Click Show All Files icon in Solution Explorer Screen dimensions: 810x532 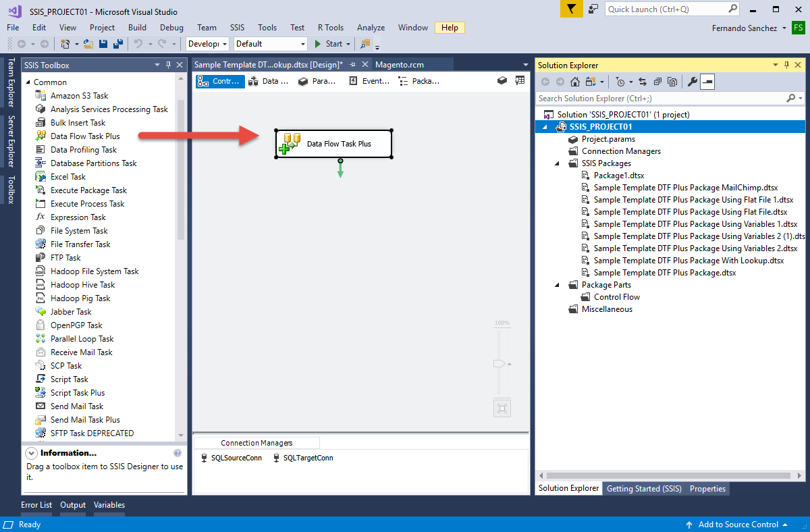coord(672,82)
